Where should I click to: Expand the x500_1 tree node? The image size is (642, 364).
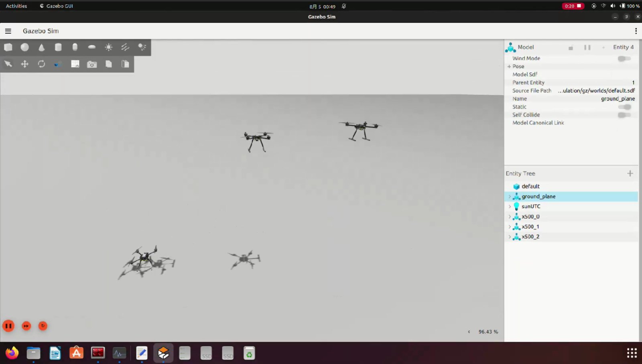510,227
